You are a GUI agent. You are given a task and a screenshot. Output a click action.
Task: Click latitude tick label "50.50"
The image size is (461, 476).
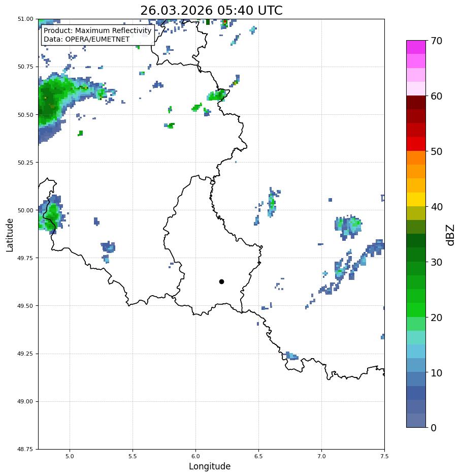pos(25,115)
